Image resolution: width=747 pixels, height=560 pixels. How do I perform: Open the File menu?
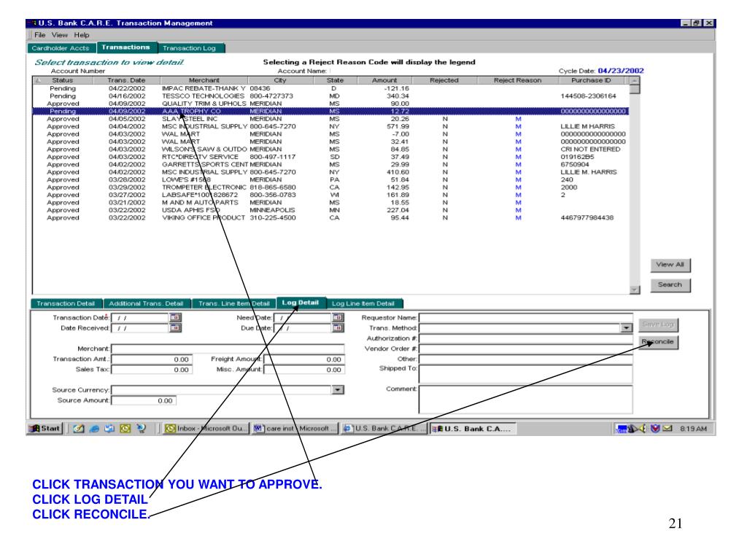pos(40,35)
